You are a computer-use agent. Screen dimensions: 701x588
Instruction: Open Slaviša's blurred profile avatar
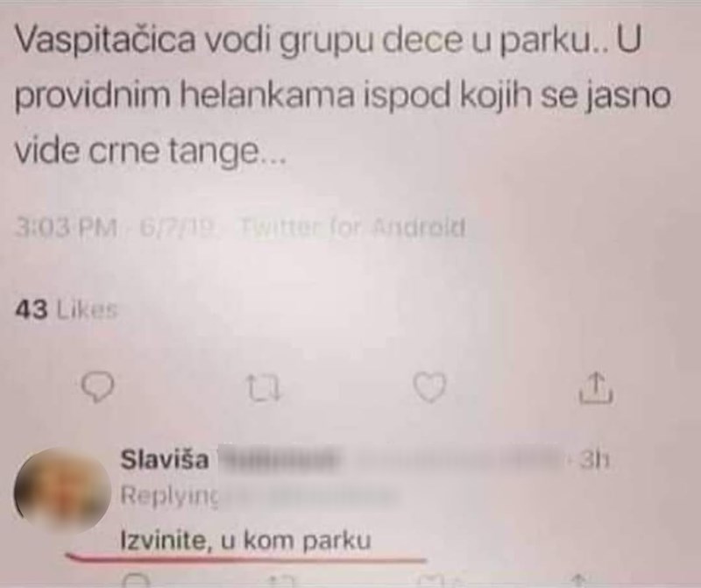[61, 492]
